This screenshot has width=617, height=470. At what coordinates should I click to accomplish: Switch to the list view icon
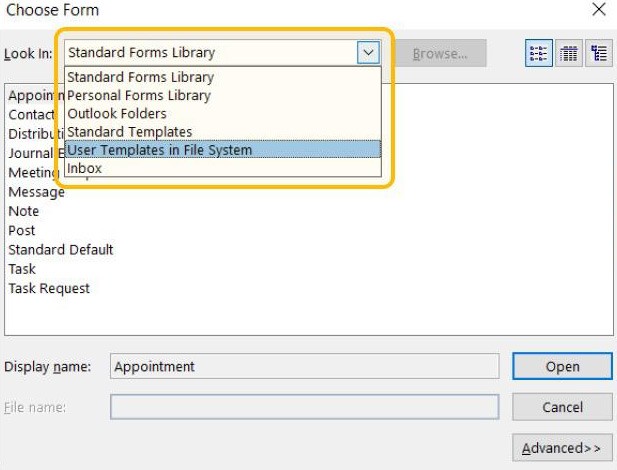[539, 53]
